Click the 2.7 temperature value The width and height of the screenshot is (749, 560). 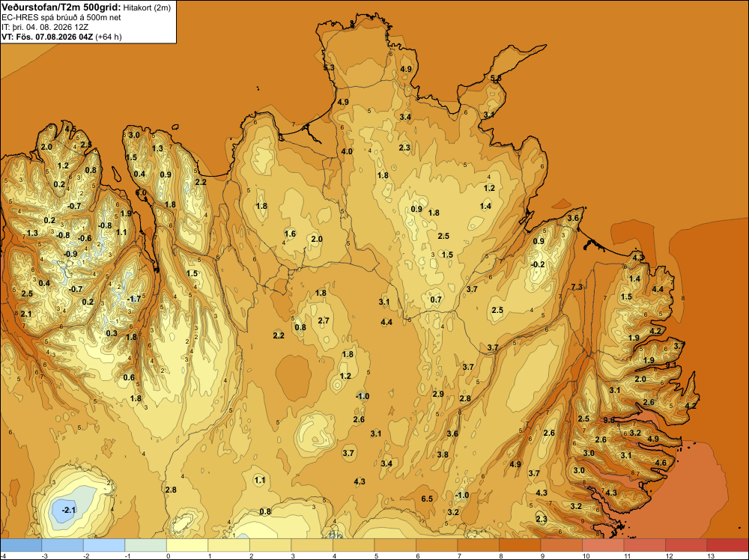click(x=324, y=321)
